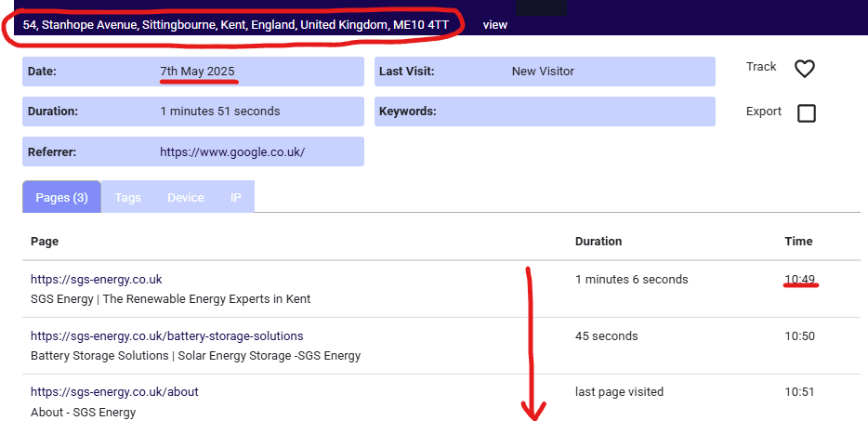Click the About - SGS Energy page title

[83, 412]
